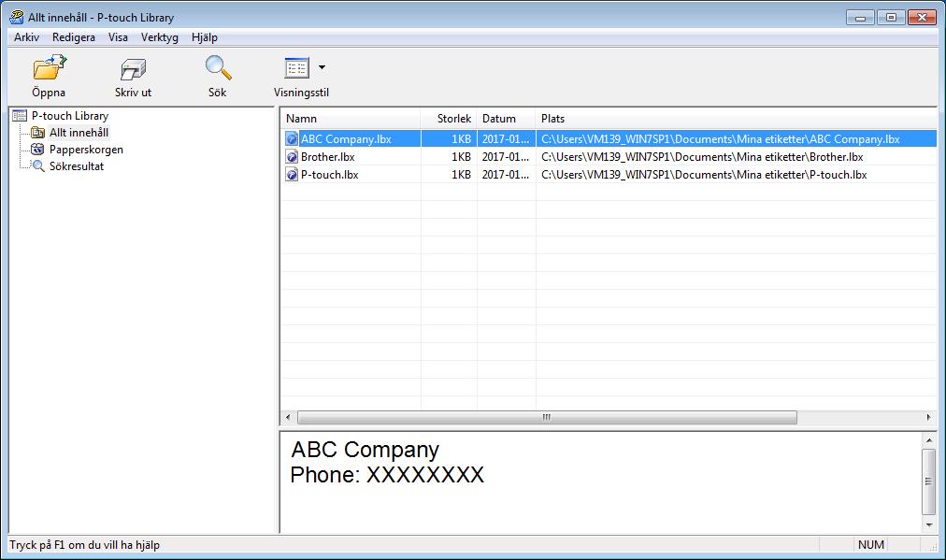The image size is (946, 560).
Task: Click the Papperskorgen recycle bin icon
Action: click(37, 149)
